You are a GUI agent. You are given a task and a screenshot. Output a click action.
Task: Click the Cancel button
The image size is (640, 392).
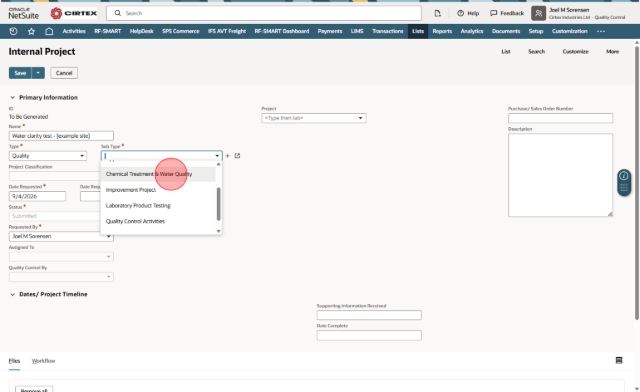coord(64,73)
